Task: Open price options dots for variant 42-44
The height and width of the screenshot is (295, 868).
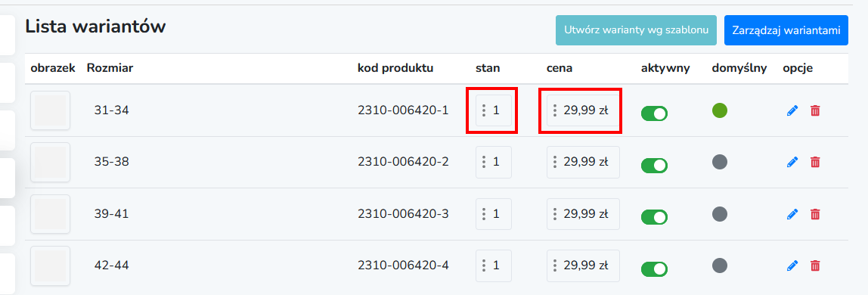Action: coord(555,265)
